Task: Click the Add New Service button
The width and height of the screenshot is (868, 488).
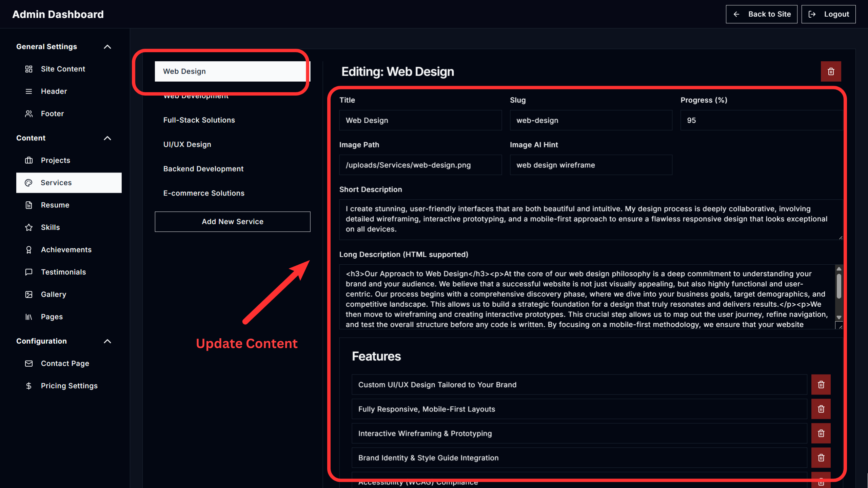Action: pyautogui.click(x=232, y=222)
